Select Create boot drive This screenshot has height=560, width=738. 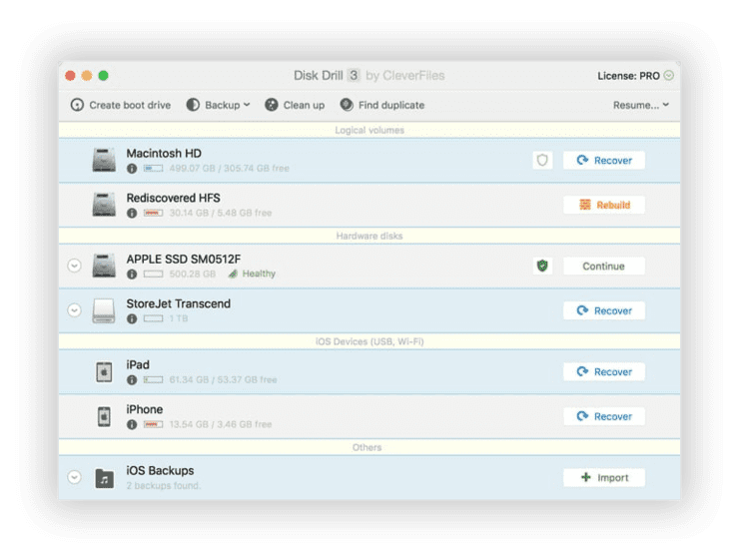click(x=121, y=105)
